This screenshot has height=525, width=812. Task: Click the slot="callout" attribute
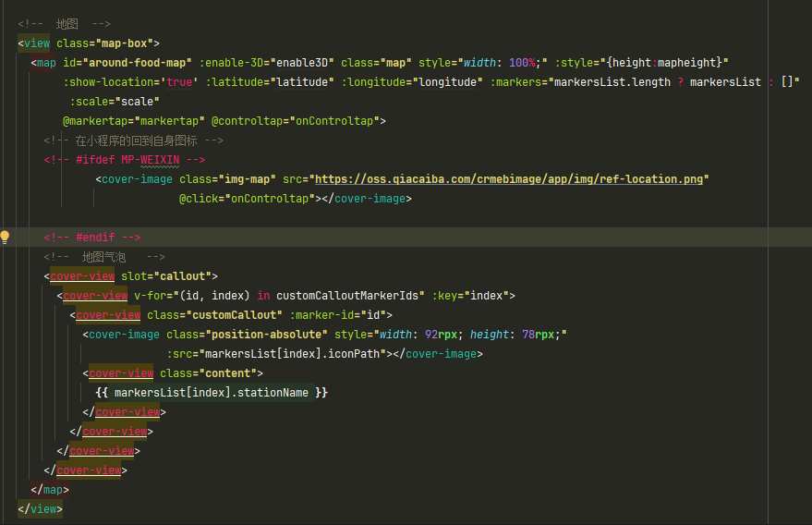click(x=166, y=276)
